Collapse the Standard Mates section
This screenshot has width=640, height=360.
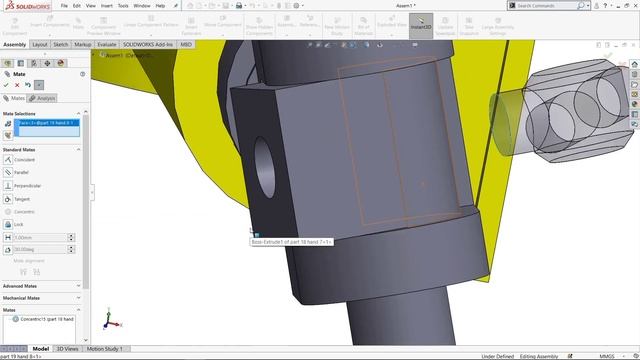[78, 150]
